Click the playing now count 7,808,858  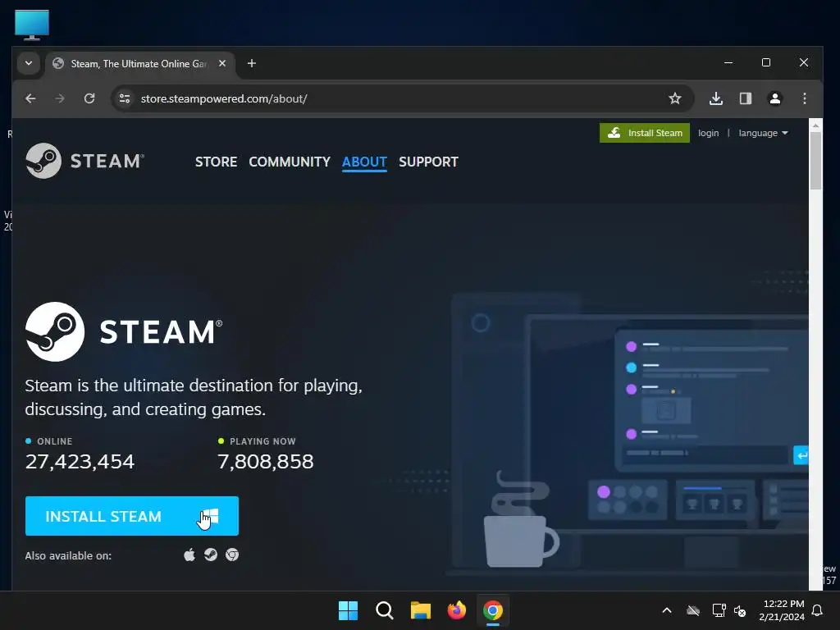(x=265, y=461)
